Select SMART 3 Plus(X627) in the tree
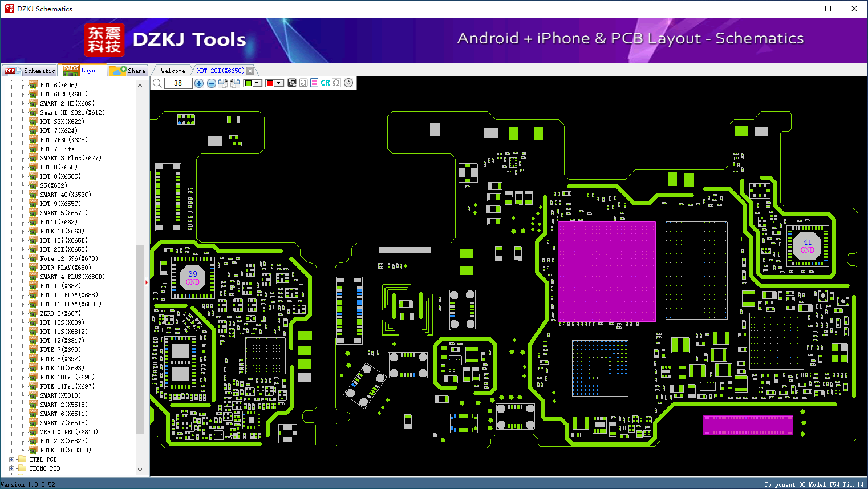This screenshot has height=489, width=868. (x=71, y=158)
